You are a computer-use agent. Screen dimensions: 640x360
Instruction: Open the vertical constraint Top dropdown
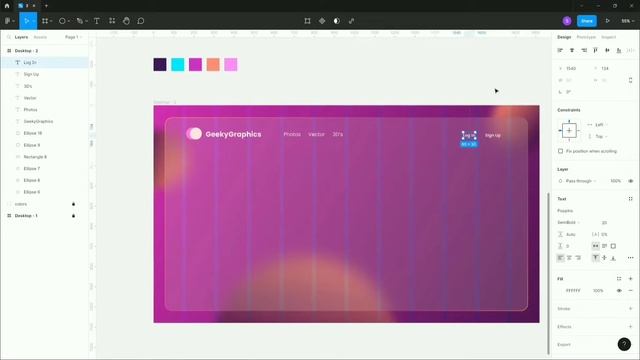[598, 136]
